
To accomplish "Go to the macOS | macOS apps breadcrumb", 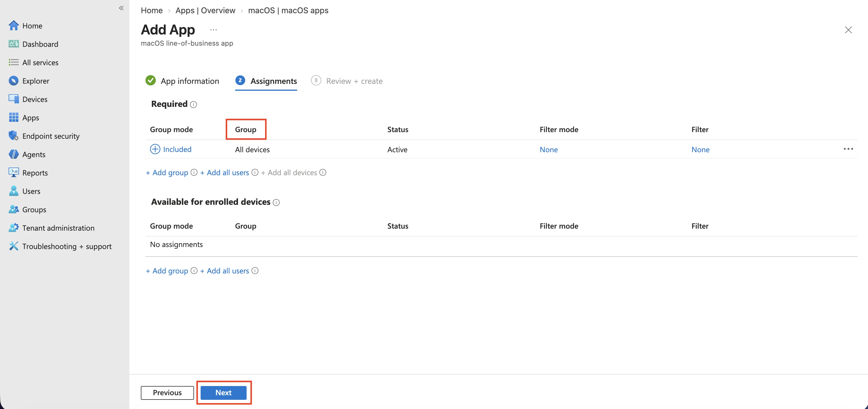I will tap(288, 10).
